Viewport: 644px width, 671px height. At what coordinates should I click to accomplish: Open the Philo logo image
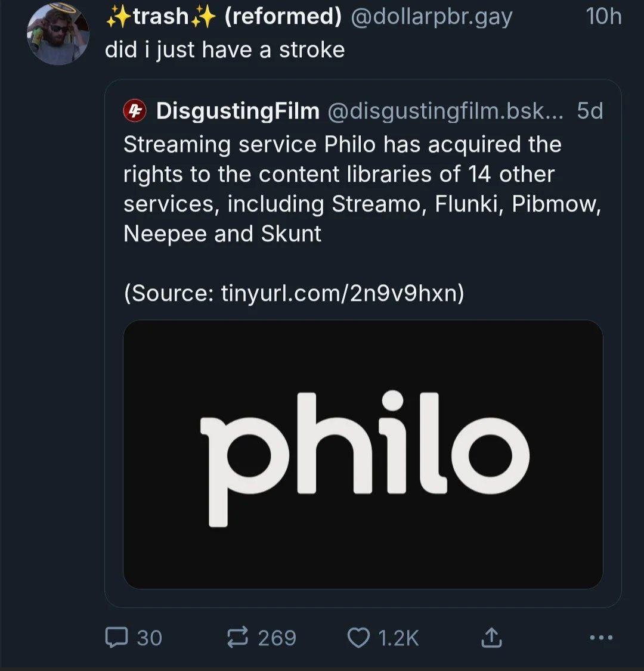pos(363,455)
